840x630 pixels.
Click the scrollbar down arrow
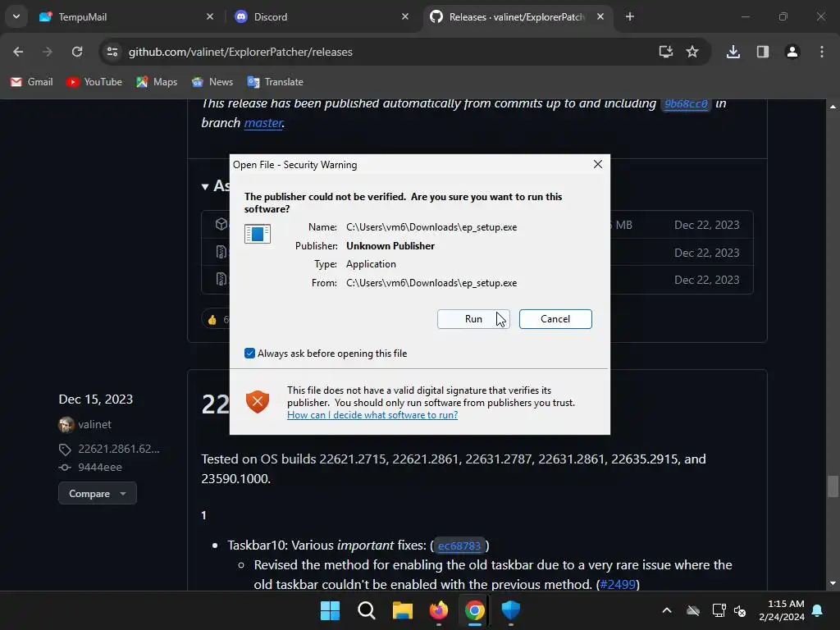[833, 584]
